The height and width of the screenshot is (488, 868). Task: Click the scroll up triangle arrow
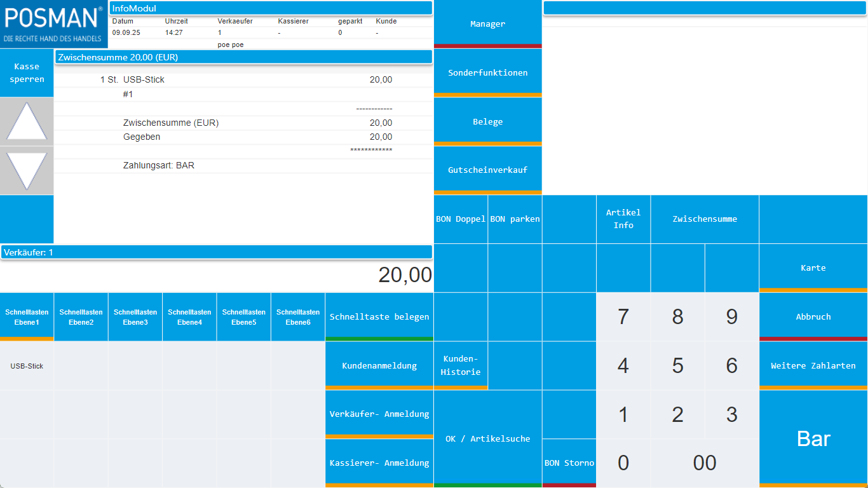(27, 121)
